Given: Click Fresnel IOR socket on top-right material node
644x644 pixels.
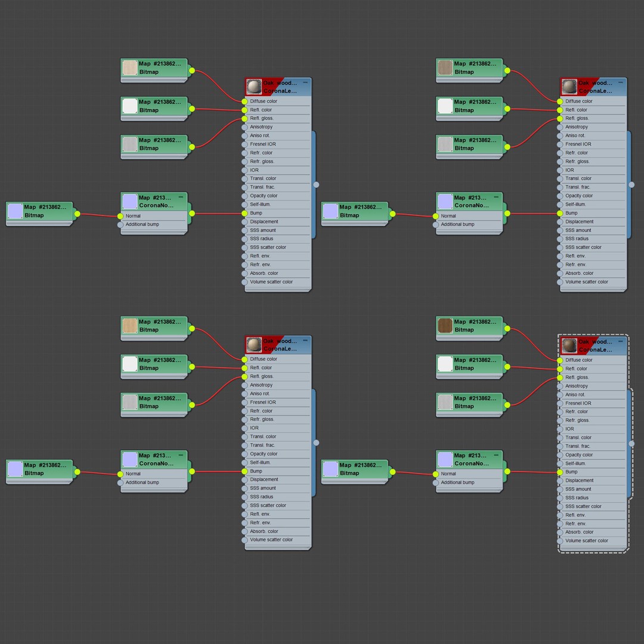Looking at the screenshot, I should 560,144.
